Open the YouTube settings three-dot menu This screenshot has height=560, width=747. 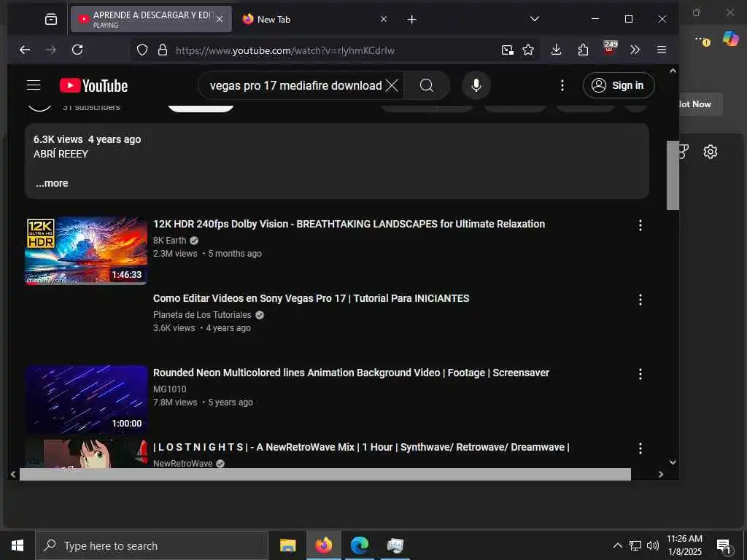(x=562, y=85)
